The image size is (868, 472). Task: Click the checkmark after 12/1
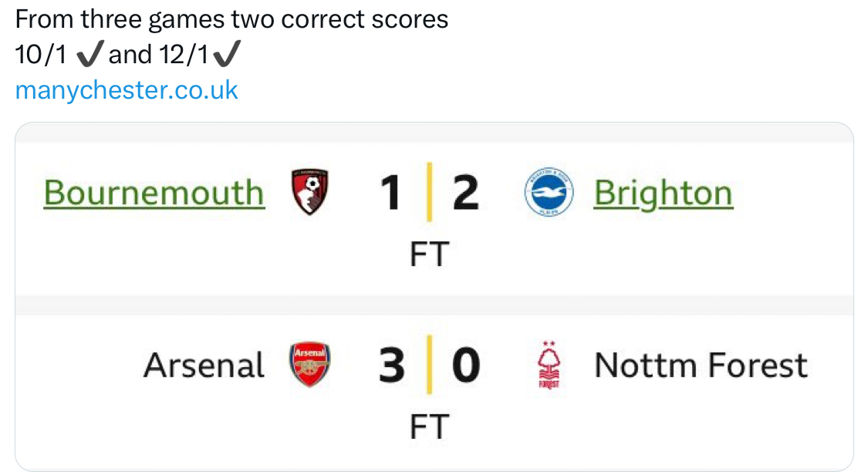coord(227,54)
